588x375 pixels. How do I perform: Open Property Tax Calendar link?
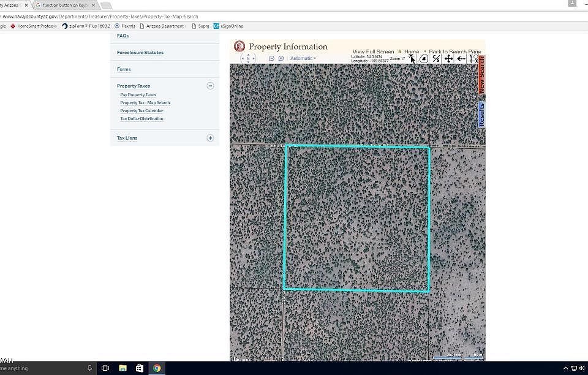[x=141, y=111]
